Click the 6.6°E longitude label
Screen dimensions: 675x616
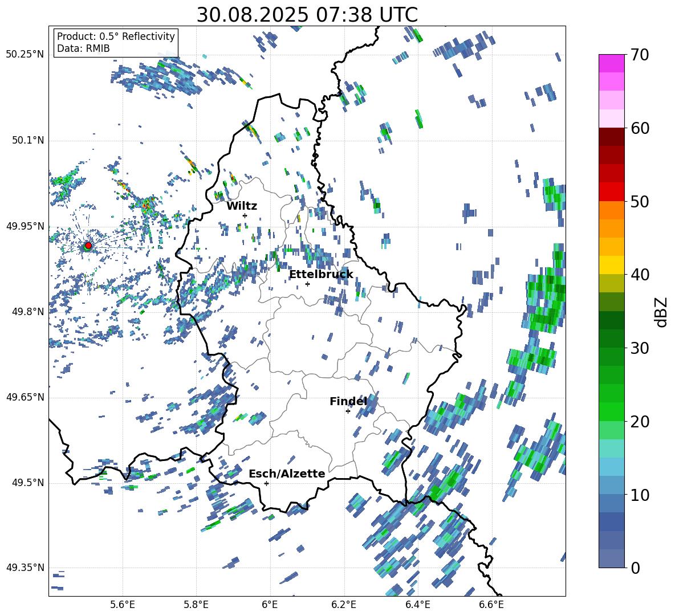(491, 605)
